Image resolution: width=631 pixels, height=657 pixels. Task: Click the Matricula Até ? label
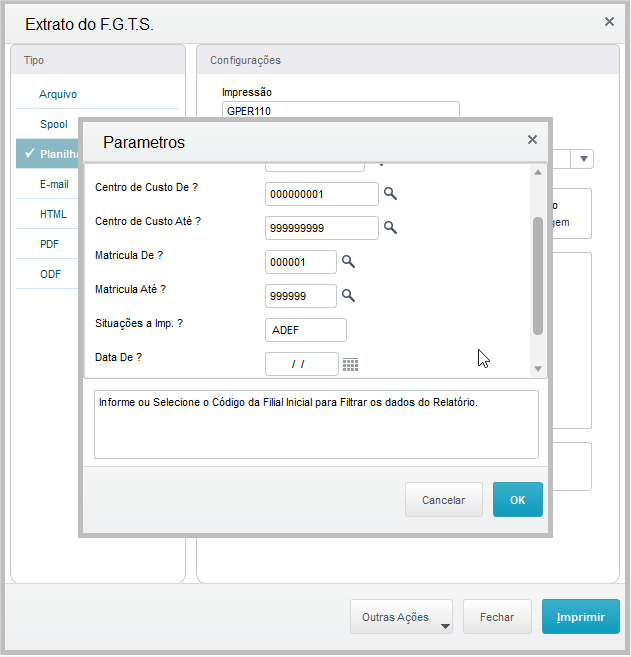(x=130, y=290)
